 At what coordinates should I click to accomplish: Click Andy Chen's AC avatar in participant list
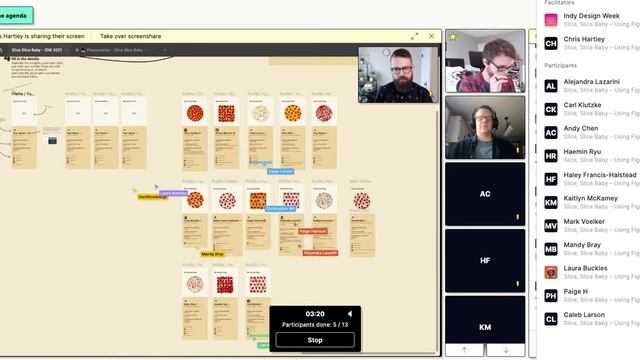(551, 132)
